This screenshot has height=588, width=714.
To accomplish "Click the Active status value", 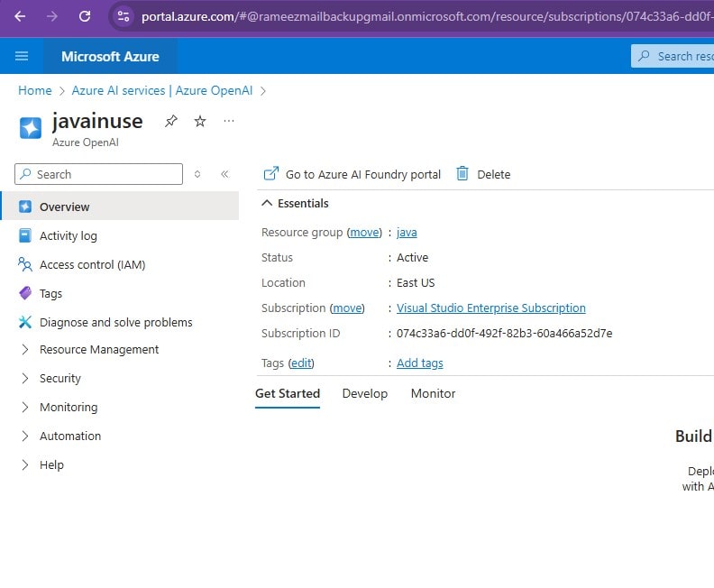I will (x=413, y=258).
